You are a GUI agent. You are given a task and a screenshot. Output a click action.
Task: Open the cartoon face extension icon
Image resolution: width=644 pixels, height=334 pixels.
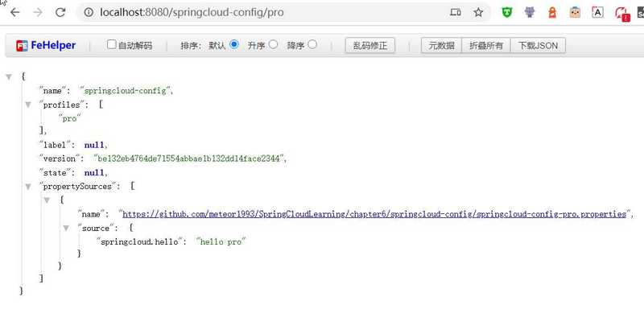coord(575,12)
